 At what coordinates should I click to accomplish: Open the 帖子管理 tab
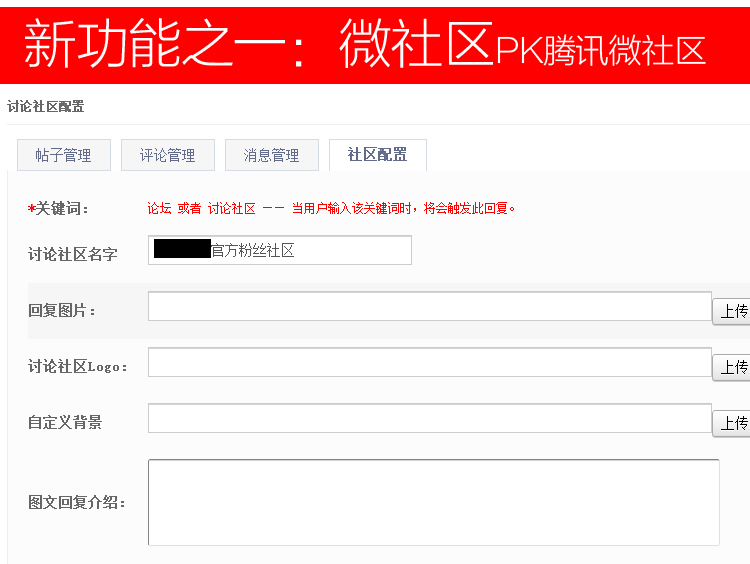coord(64,155)
